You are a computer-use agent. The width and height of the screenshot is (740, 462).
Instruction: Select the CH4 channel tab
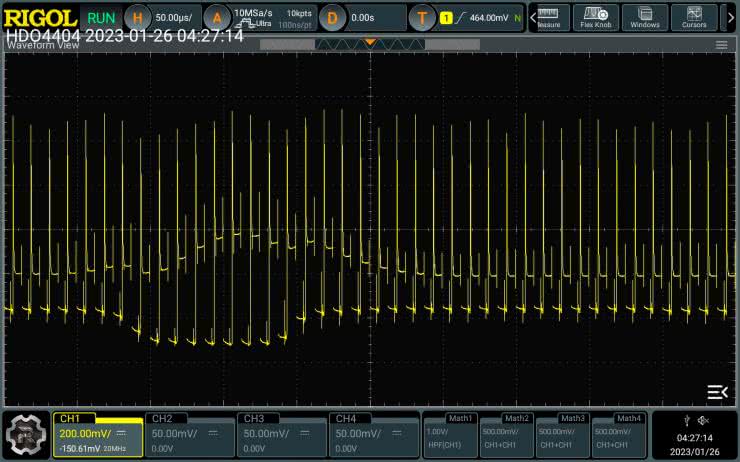(x=374, y=435)
